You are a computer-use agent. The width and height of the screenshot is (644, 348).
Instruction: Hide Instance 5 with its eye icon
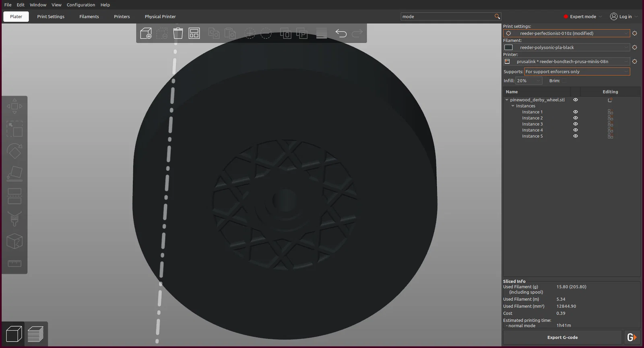[576, 136]
